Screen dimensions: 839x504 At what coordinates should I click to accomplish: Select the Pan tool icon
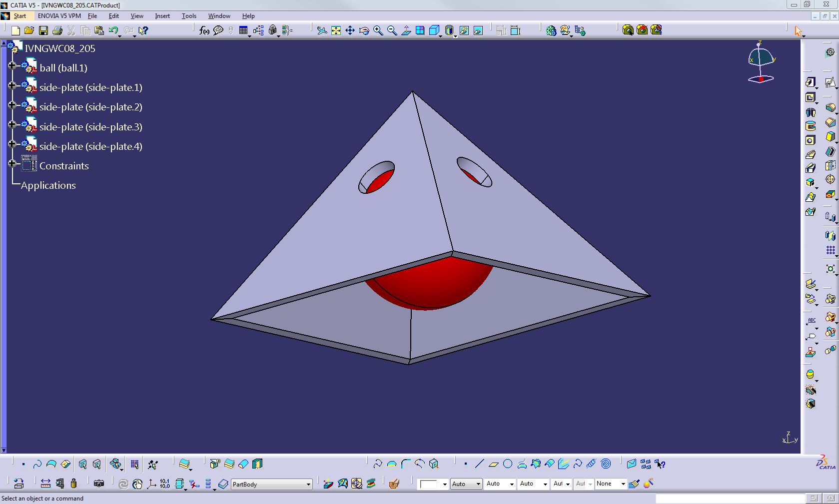(350, 30)
